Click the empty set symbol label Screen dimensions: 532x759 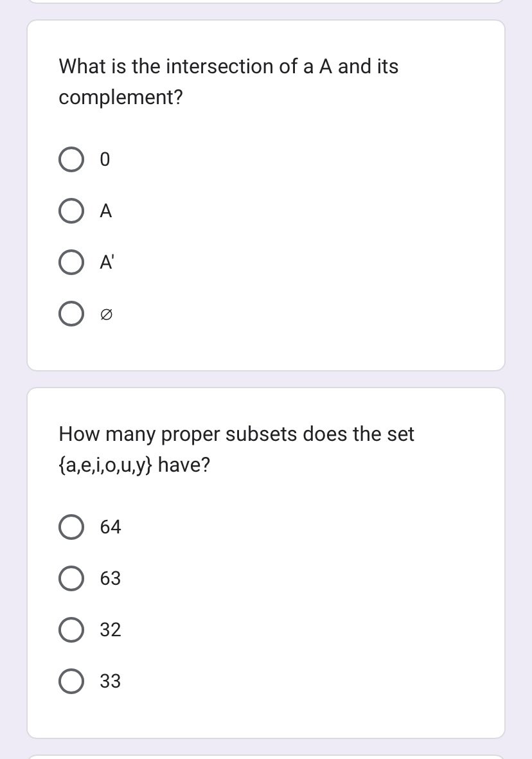107,314
